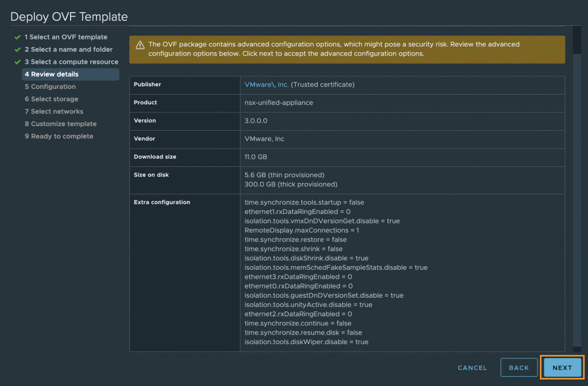Click the isolation.tools.memSchedFakeSampleStats.disable line
Screen dimensions: 588x386
coord(336,268)
